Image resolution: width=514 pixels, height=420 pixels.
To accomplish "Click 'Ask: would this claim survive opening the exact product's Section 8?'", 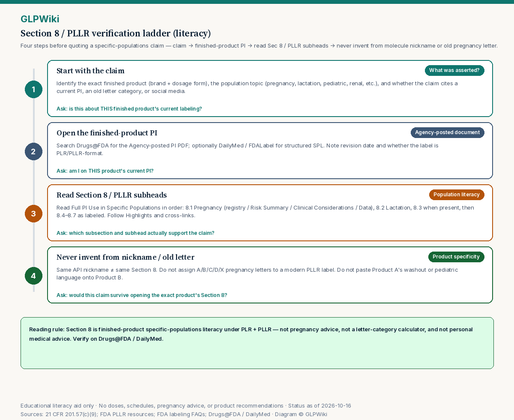I will tap(142, 295).
